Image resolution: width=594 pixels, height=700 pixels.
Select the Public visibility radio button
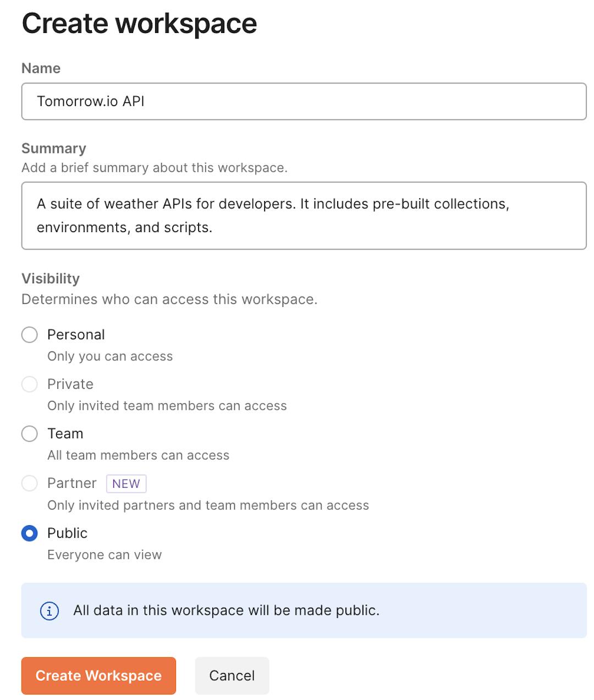[x=30, y=533]
